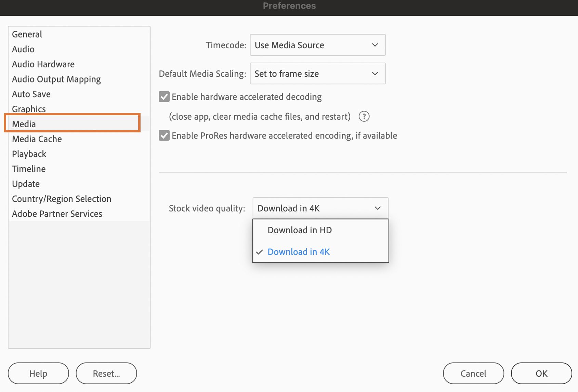Image resolution: width=578 pixels, height=392 pixels.
Task: Open the Timecode dropdown
Action: (317, 45)
